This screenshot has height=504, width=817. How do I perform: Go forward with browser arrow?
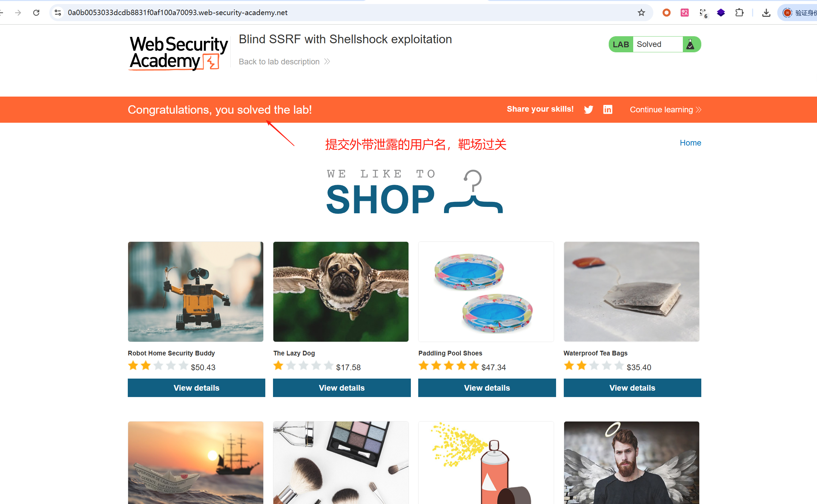pyautogui.click(x=18, y=13)
